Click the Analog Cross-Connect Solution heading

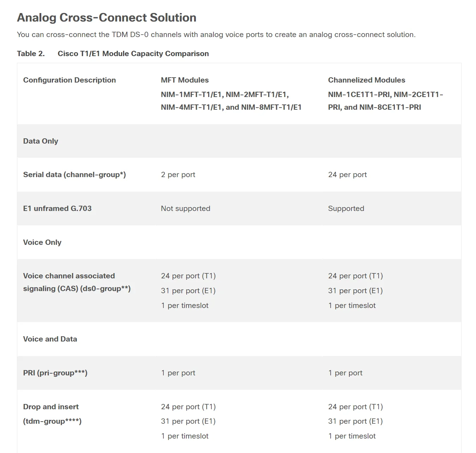[107, 18]
